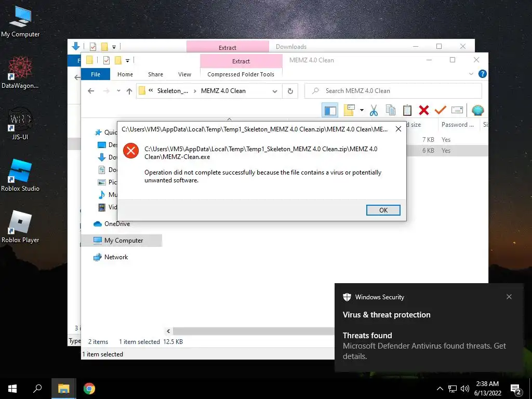Click the Search MEMZ 4.0 Clean field

point(393,91)
